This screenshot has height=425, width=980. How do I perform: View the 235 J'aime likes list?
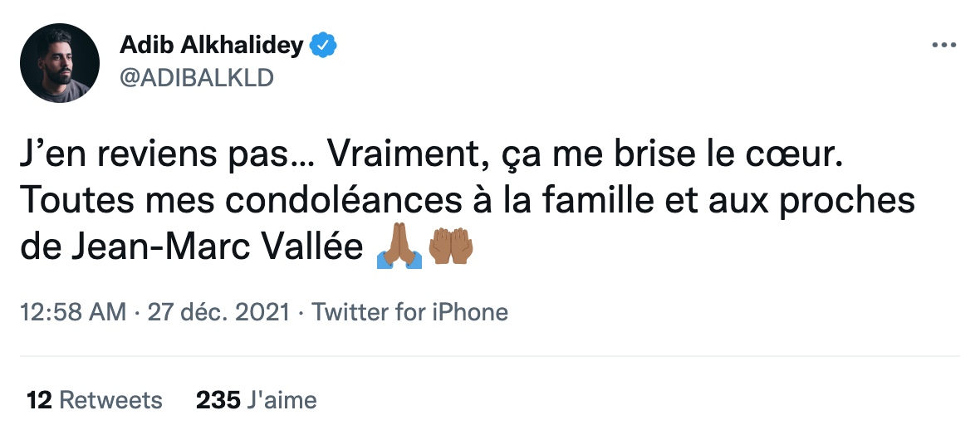257,400
